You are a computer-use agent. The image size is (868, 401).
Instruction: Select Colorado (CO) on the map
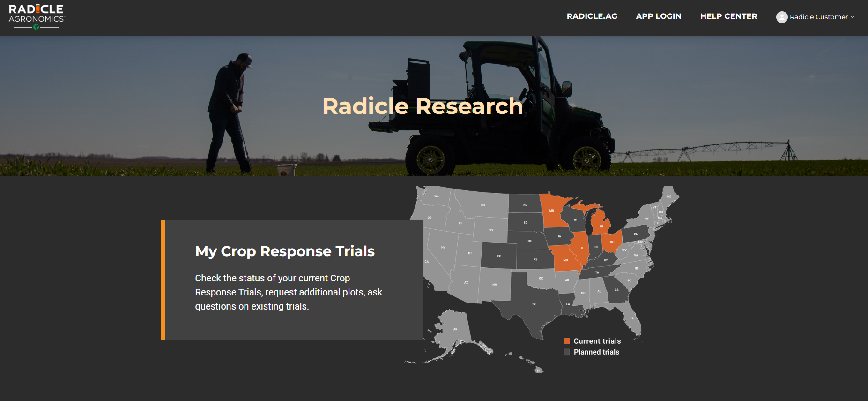click(499, 256)
